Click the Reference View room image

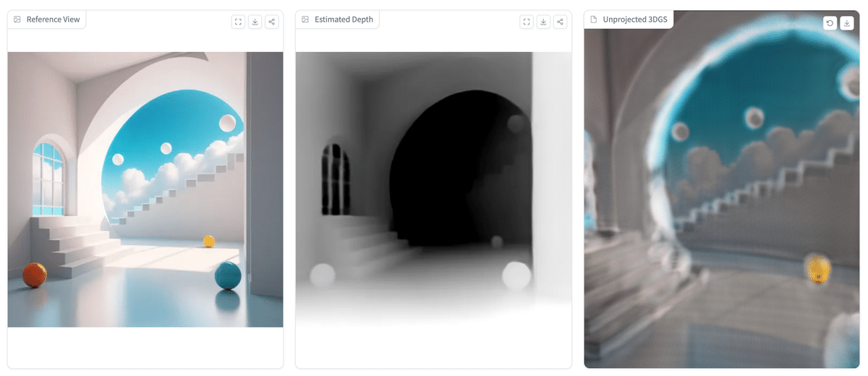(x=145, y=189)
